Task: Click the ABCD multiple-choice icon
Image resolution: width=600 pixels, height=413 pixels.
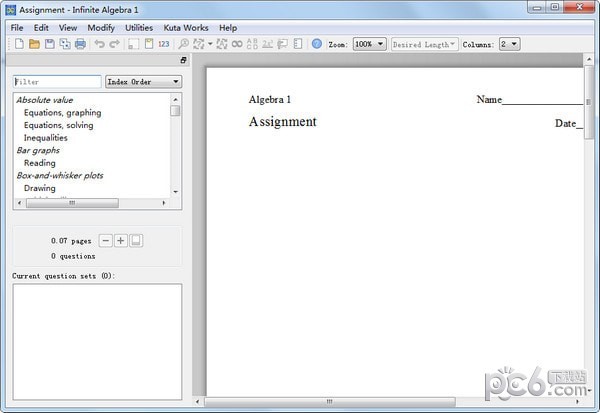Action: 252,44
